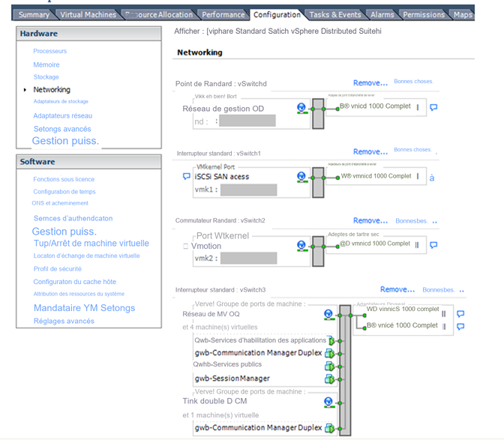Open speech bubble next to WD vinnicS adapter
504x440 pixels.
[460, 313]
